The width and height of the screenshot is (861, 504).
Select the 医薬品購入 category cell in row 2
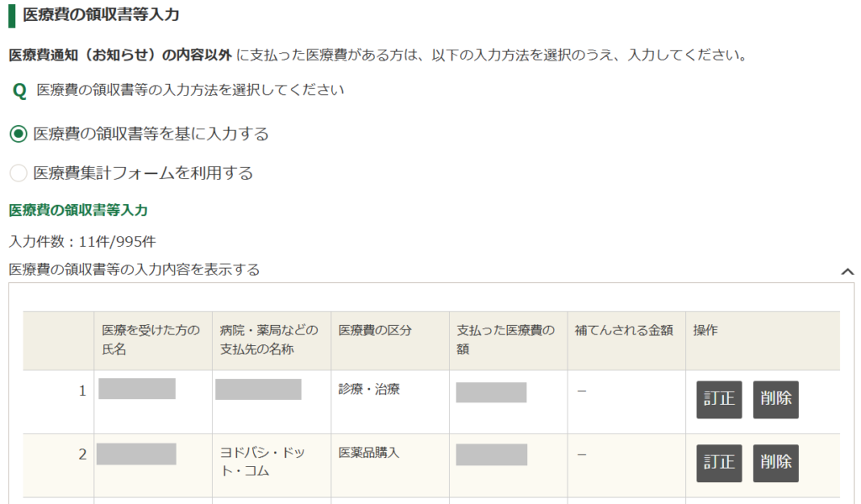coord(369,453)
